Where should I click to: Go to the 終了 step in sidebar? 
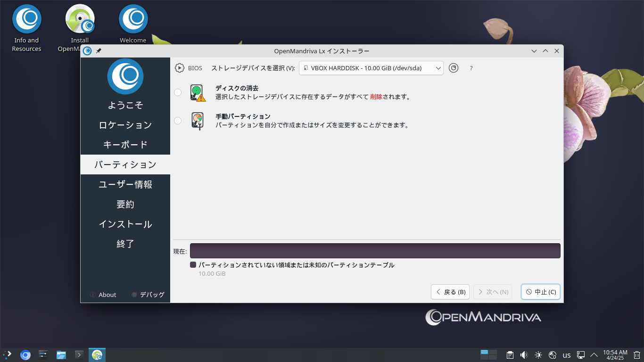click(125, 244)
